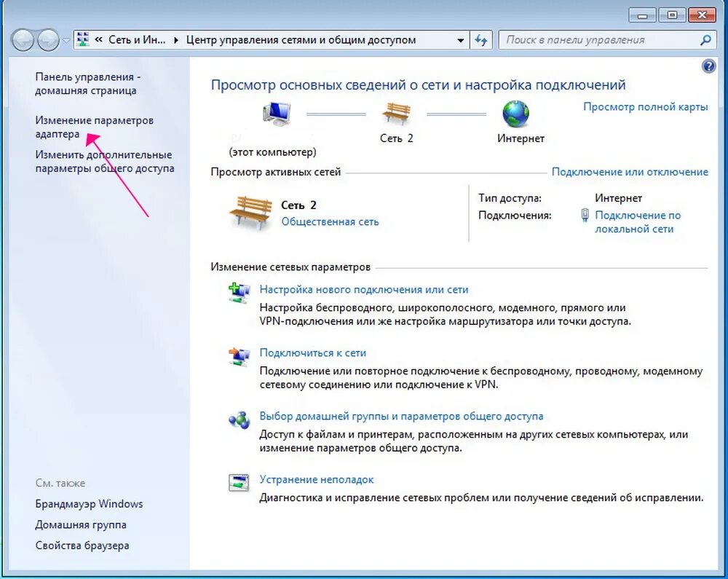Select 'Центр управления сетями и общим доступом' breadcrumb

[x=301, y=40]
